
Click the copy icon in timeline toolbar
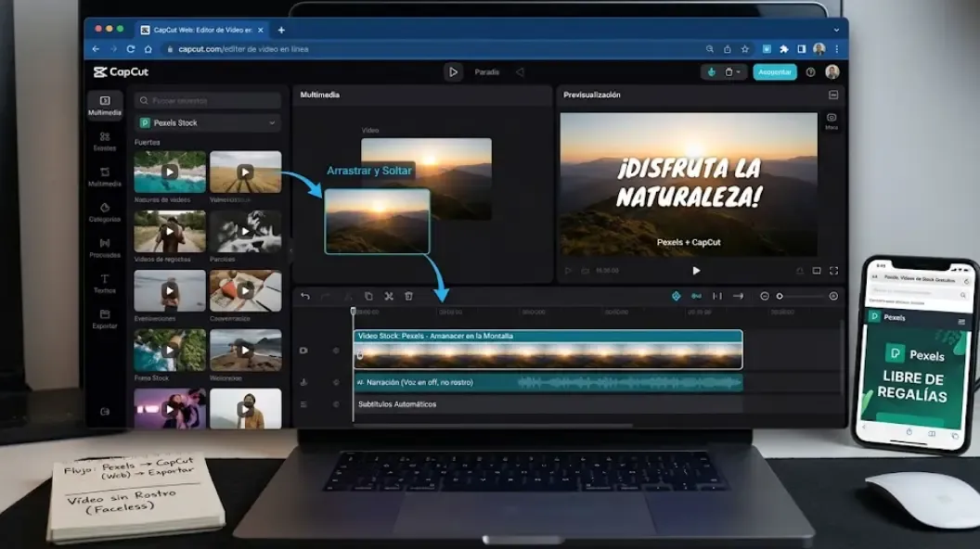(x=368, y=296)
